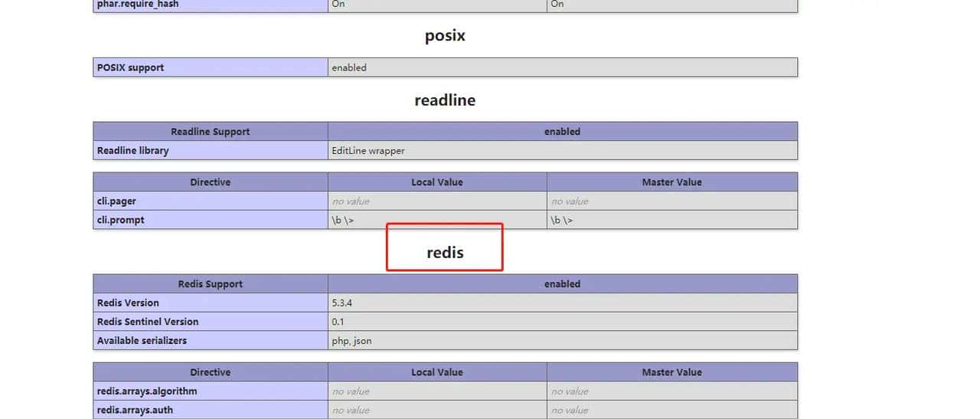
Task: Click redis.arrays.algorithm local 'no value' cell
Action: click(x=437, y=391)
